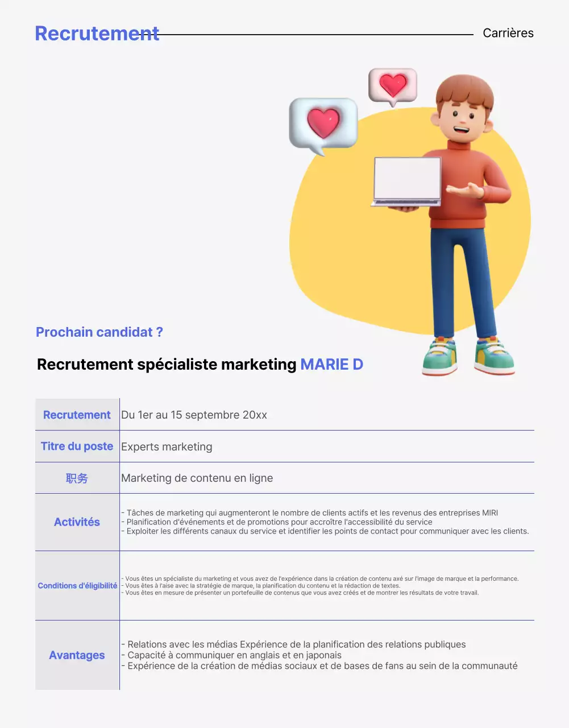Click the Titre du poste header cell
The height and width of the screenshot is (728, 569).
(77, 446)
